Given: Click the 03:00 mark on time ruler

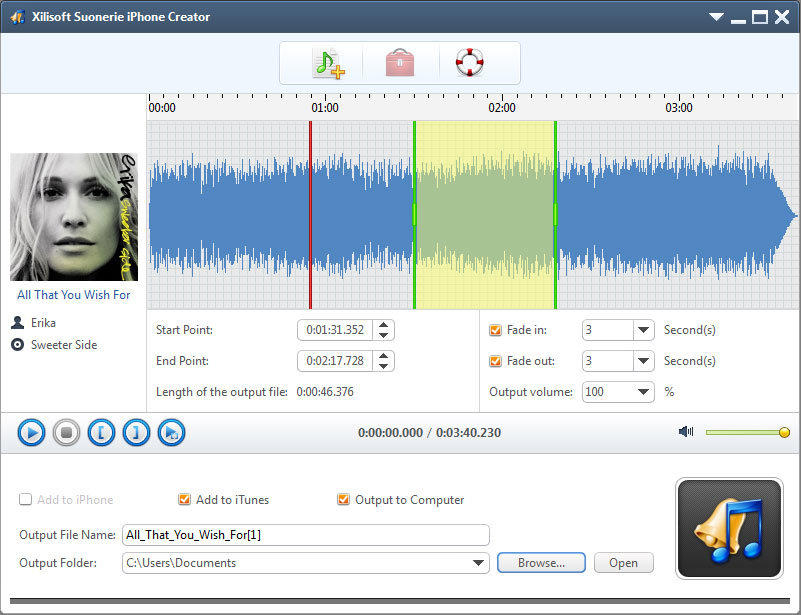Looking at the screenshot, I should click(x=679, y=108).
